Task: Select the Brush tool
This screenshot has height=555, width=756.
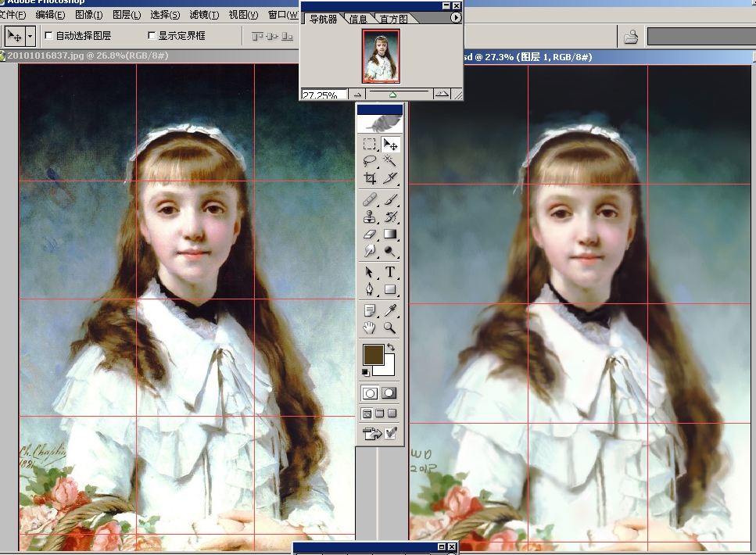Action: click(x=389, y=199)
